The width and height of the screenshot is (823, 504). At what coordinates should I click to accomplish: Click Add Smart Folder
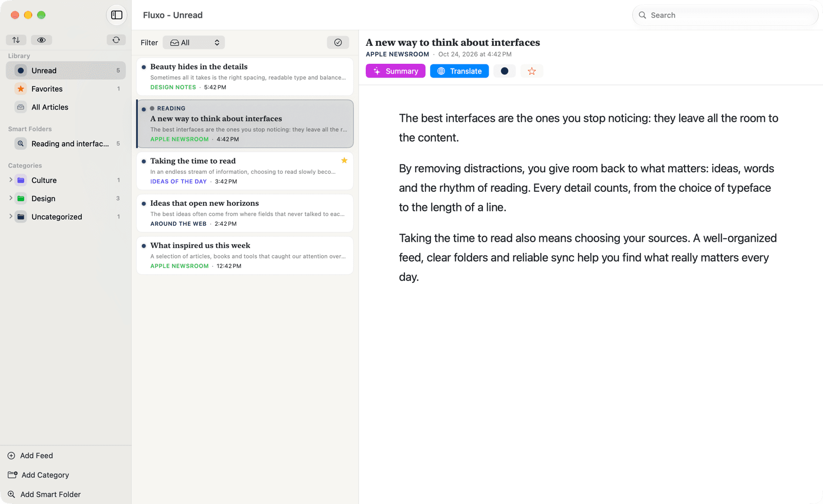click(44, 494)
